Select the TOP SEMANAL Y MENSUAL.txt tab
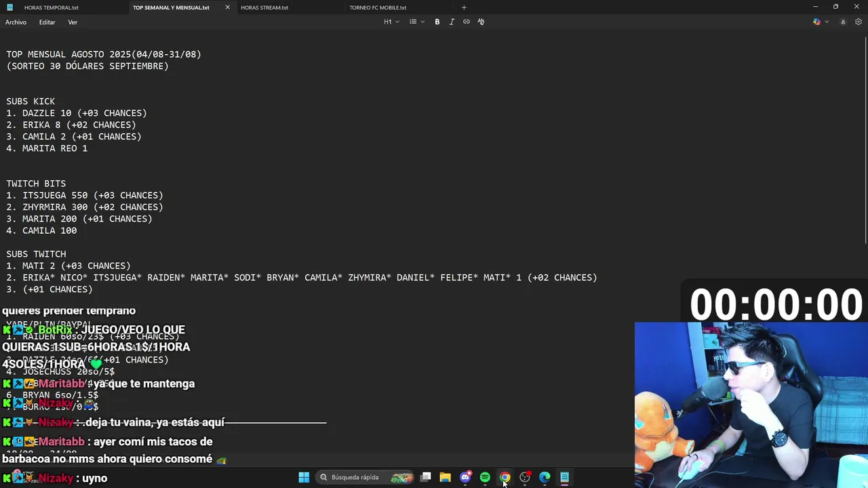The width and height of the screenshot is (868, 488). [171, 7]
